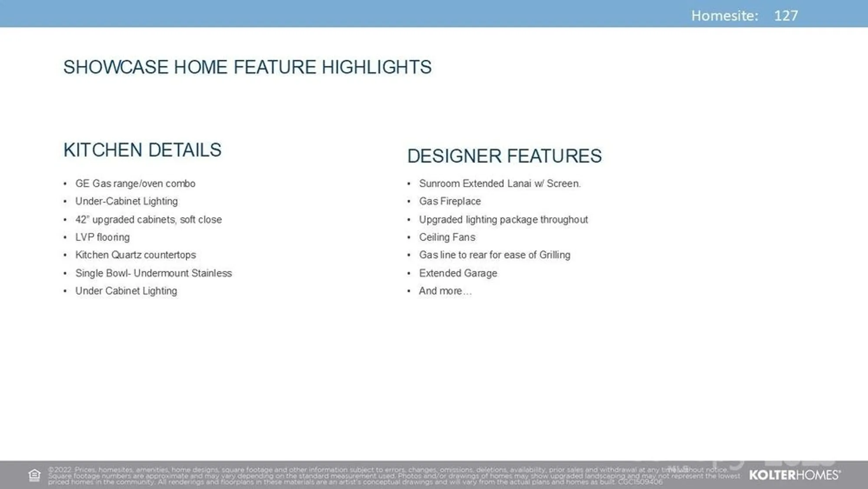Viewport: 868px width, 489px height.
Task: Select the Designer Features heading
Action: 504,156
